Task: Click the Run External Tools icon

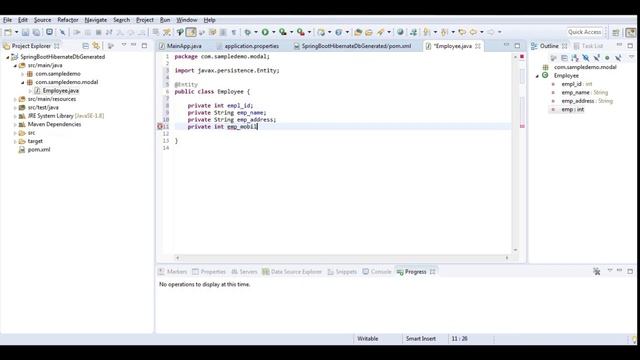Action: click(301, 32)
